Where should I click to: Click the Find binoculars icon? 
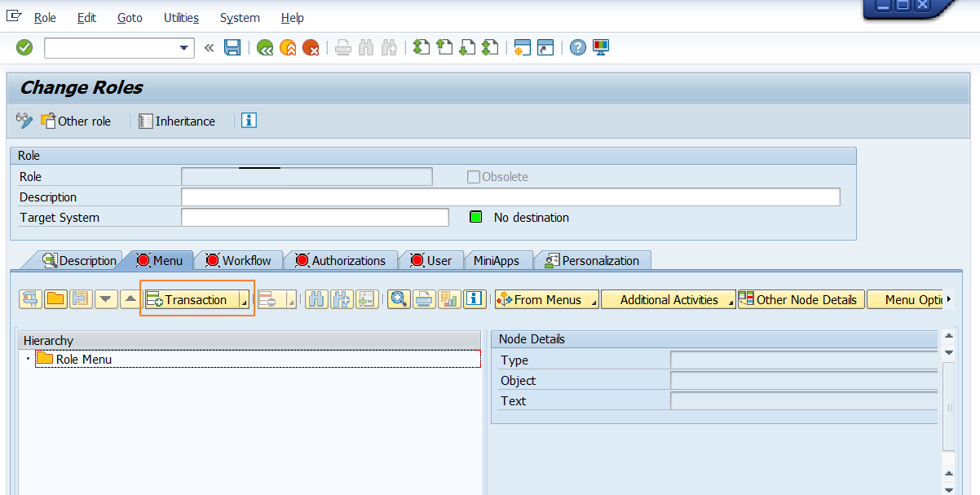coord(317,299)
